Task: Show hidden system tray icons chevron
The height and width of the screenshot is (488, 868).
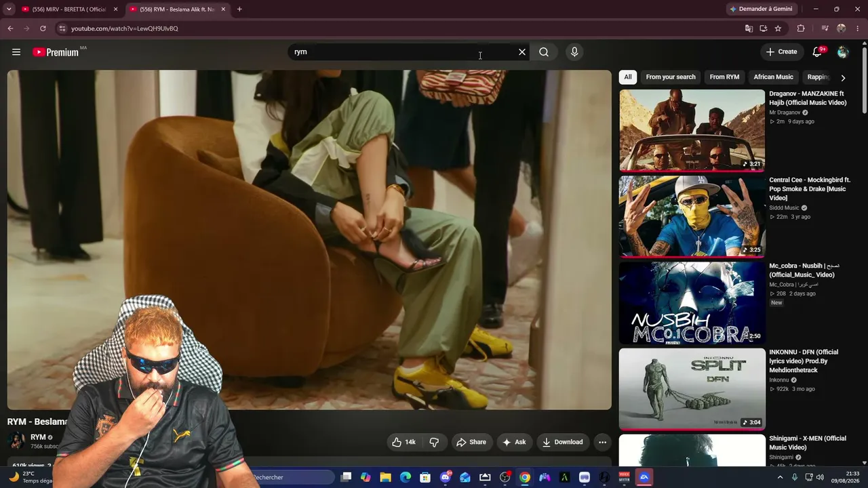Action: click(780, 477)
